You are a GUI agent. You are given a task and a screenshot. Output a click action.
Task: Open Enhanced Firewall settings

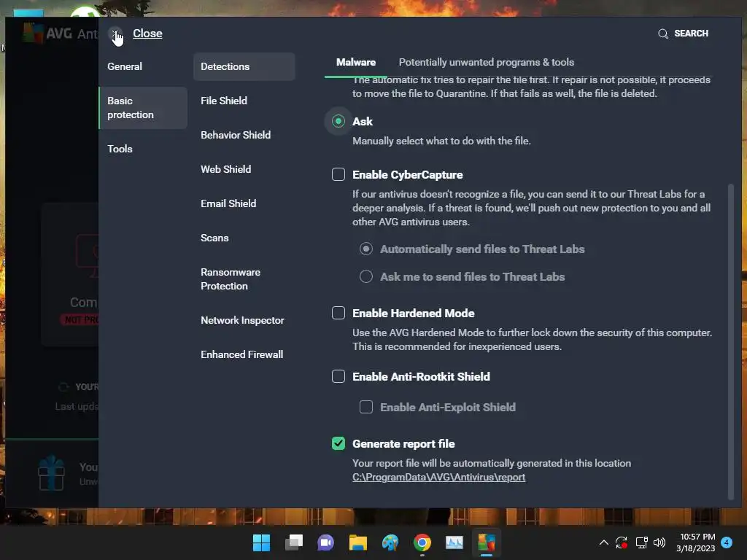coord(242,355)
